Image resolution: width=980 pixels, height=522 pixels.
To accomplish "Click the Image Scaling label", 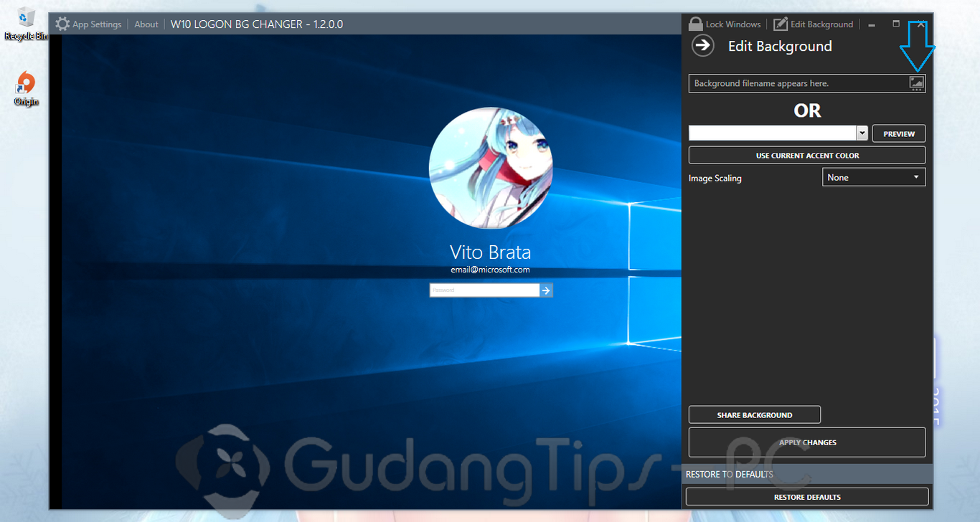I will [x=715, y=178].
